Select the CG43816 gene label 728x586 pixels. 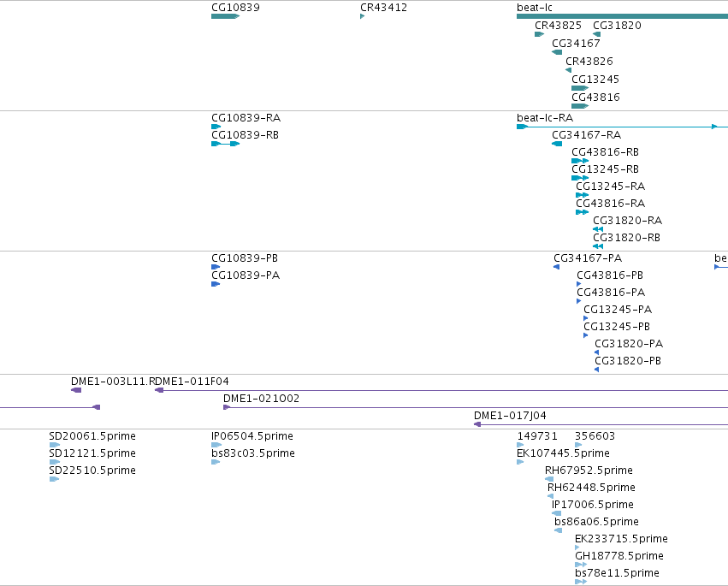[x=595, y=98]
